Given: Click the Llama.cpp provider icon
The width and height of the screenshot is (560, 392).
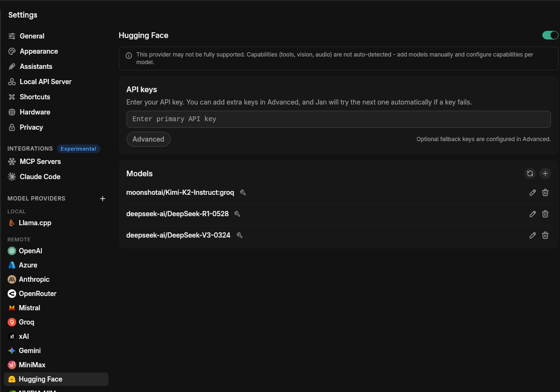Looking at the screenshot, I should click(x=12, y=223).
